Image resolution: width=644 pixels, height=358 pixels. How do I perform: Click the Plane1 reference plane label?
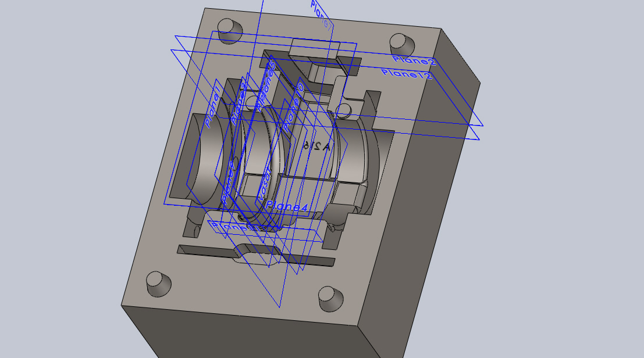tap(213, 106)
